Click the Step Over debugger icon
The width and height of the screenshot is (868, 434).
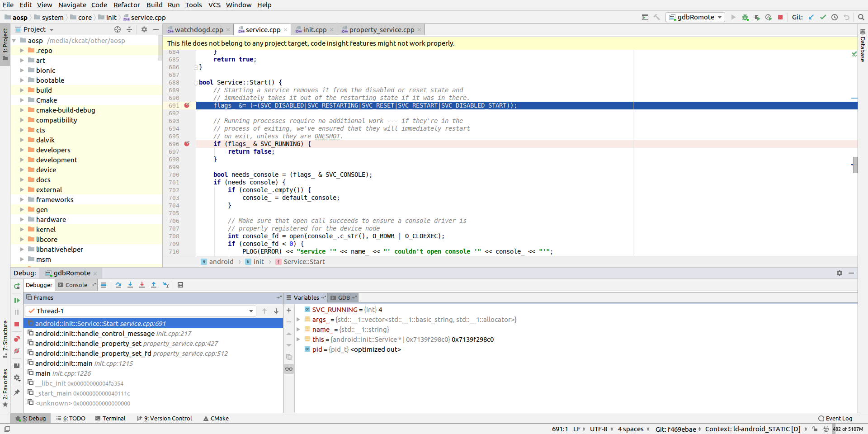click(x=118, y=285)
